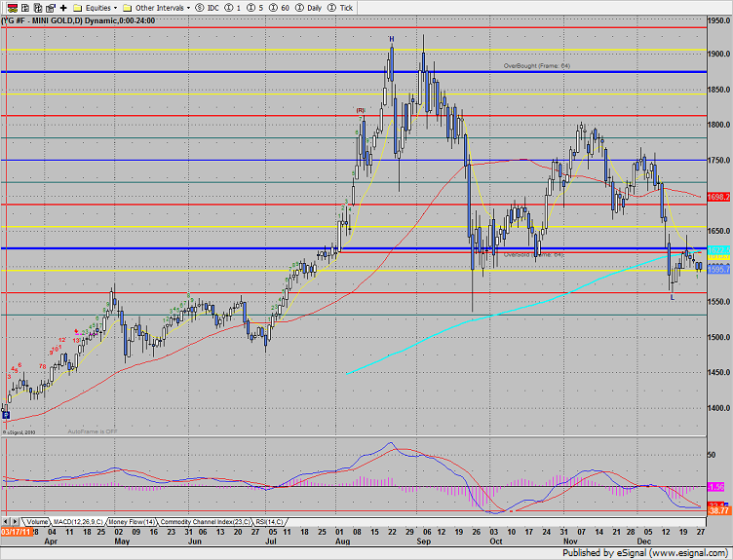733x560 pixels.
Task: Switch to the 60-minute interval
Action: pyautogui.click(x=279, y=8)
